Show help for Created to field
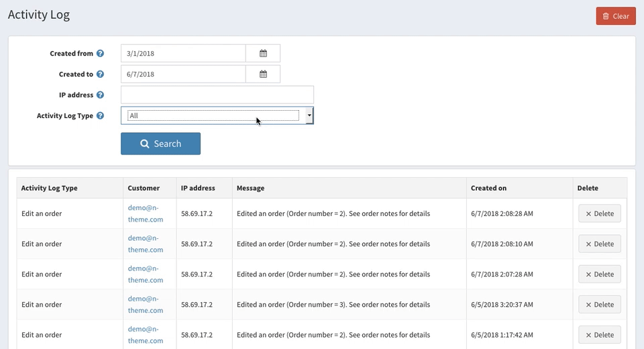Viewport: 644px width, 349px height. (100, 74)
